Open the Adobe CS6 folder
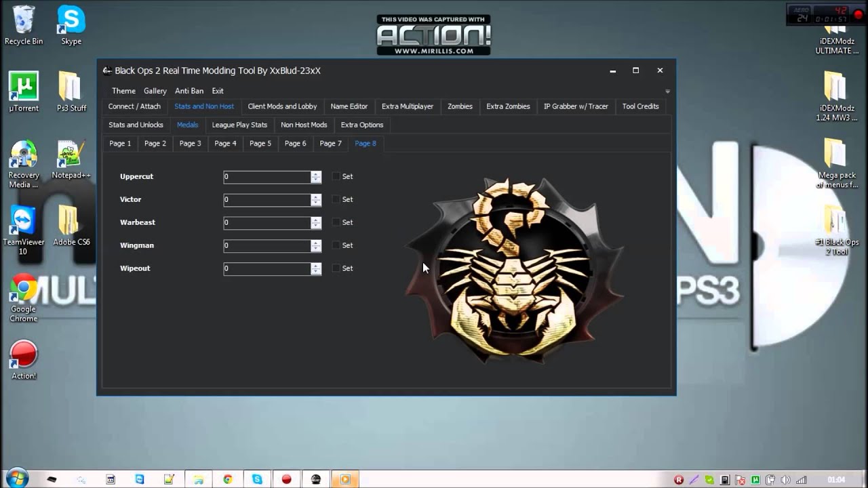The height and width of the screenshot is (488, 868). point(71,226)
